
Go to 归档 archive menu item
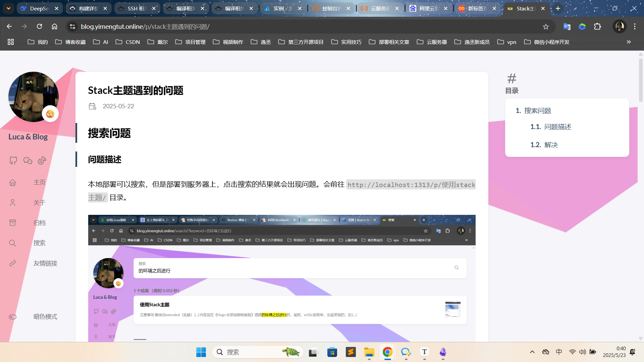[x=39, y=223]
